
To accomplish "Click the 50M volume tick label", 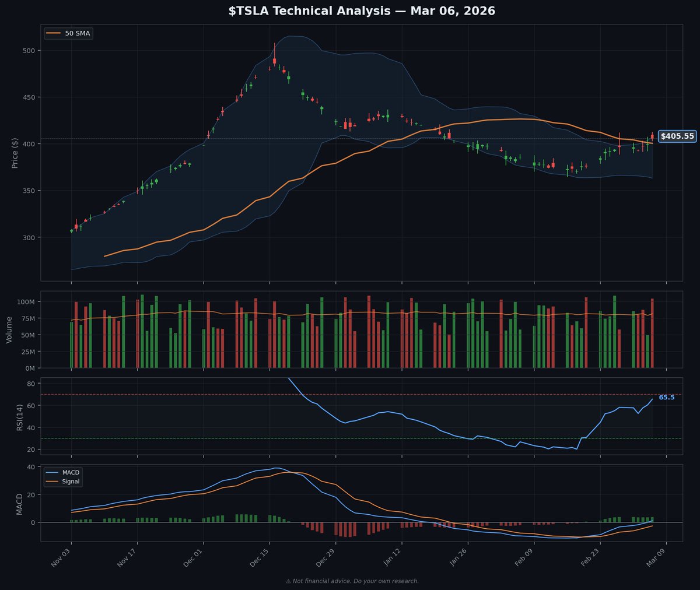I will [x=29, y=335].
